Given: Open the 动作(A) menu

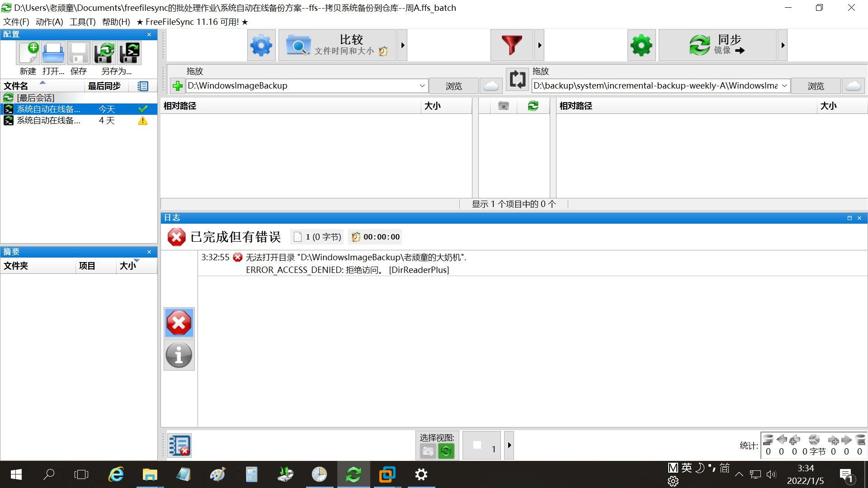Looking at the screenshot, I should pyautogui.click(x=49, y=22).
